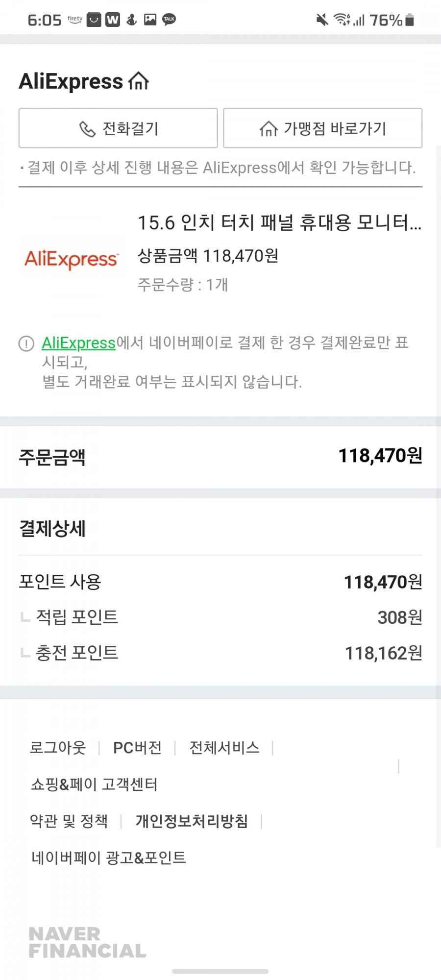The width and height of the screenshot is (441, 980).
Task: Tap the info icon beside the AliExpress notice
Action: [26, 343]
